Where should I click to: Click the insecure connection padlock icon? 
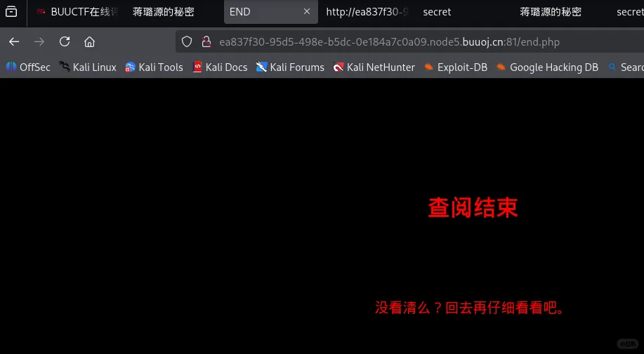(206, 41)
